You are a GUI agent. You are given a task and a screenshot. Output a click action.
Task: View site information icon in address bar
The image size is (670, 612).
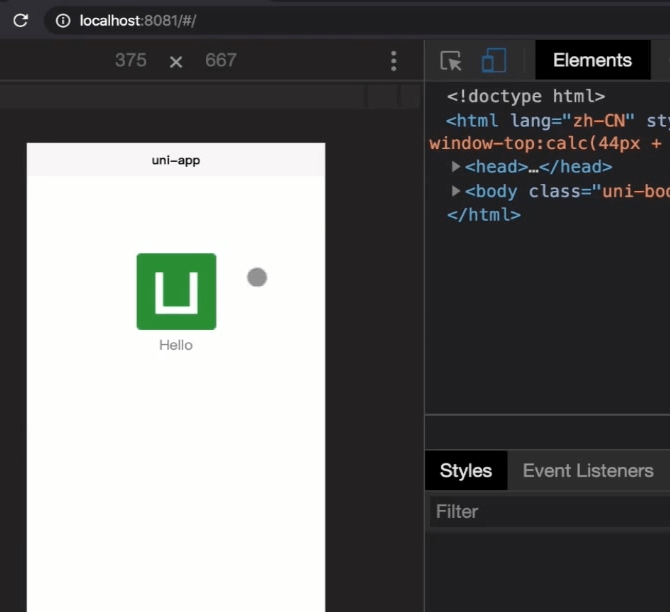(63, 21)
